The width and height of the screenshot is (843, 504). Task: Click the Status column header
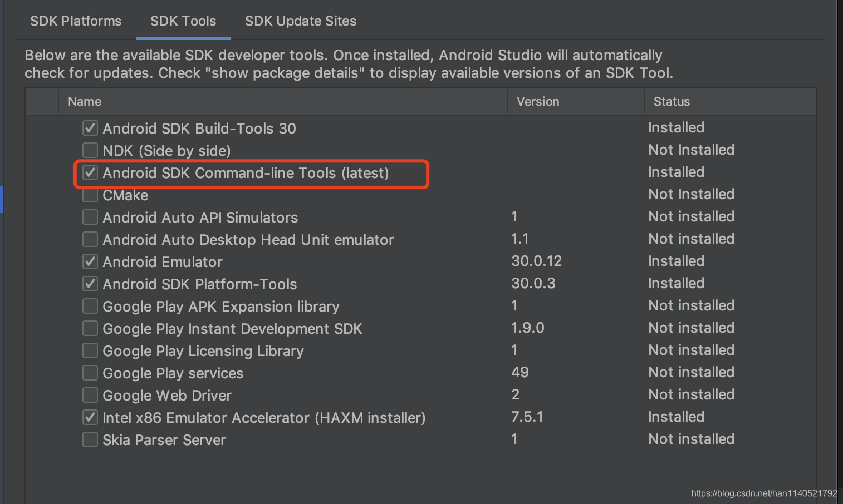(671, 101)
